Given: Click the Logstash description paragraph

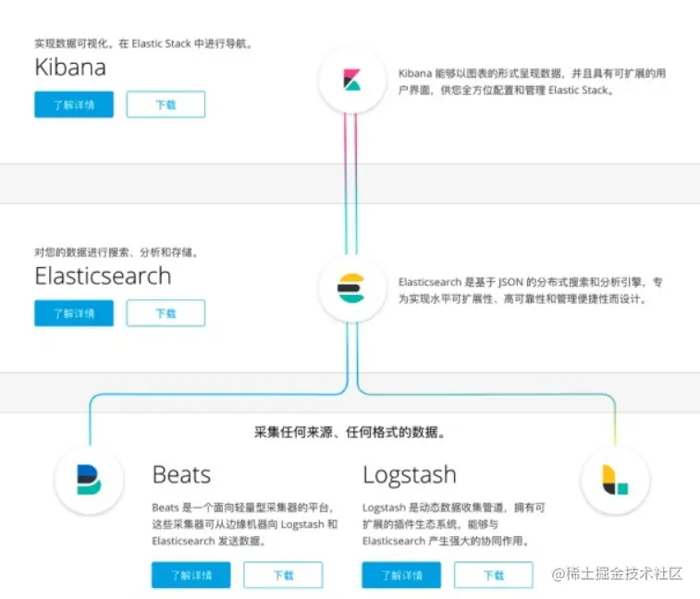Looking at the screenshot, I should 454,524.
